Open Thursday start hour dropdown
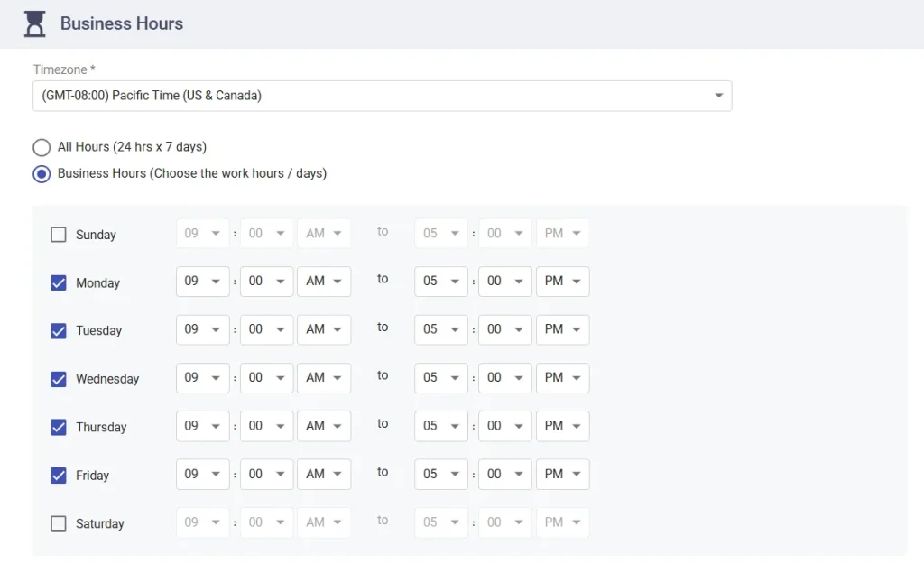Screen dimensions: 924x564 202,426
